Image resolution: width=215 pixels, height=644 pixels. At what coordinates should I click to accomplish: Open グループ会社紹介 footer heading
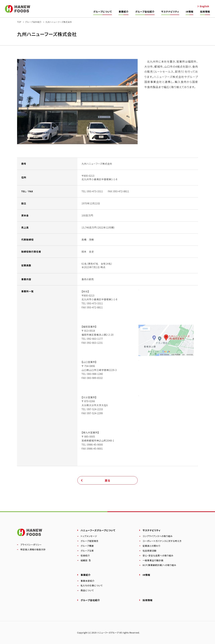click(x=90, y=600)
